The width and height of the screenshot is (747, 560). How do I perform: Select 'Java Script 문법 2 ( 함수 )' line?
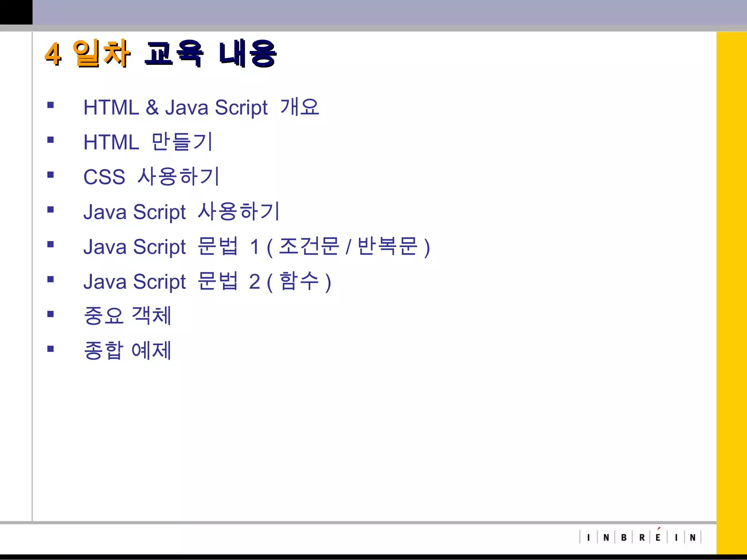[x=207, y=281]
